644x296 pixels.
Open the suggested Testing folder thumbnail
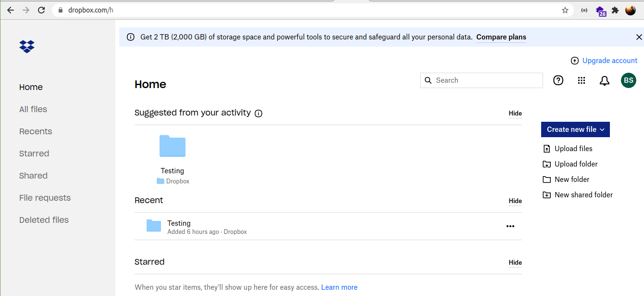(x=173, y=146)
